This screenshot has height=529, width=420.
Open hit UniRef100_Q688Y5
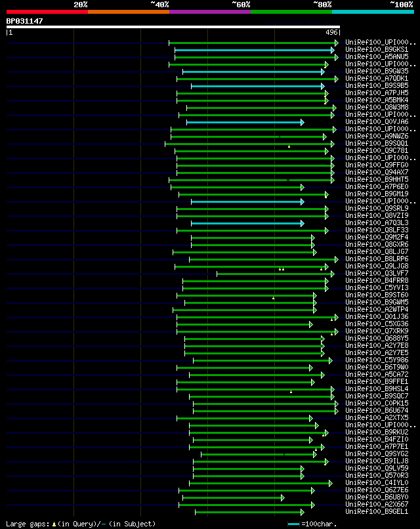[377, 338]
